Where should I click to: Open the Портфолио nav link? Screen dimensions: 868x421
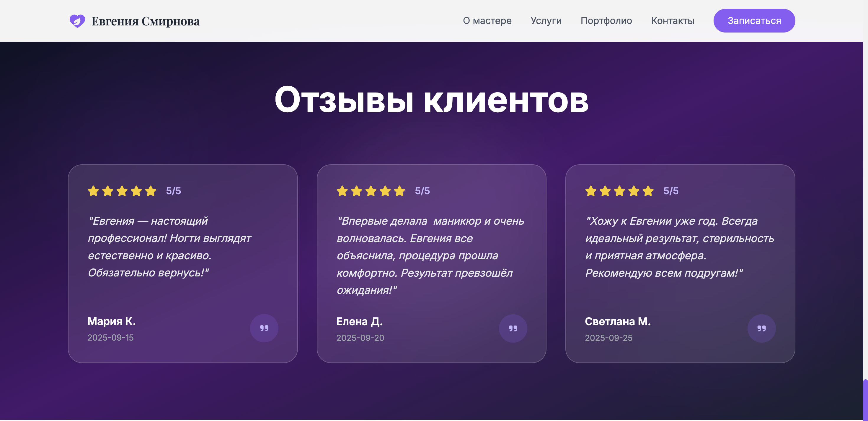[606, 21]
